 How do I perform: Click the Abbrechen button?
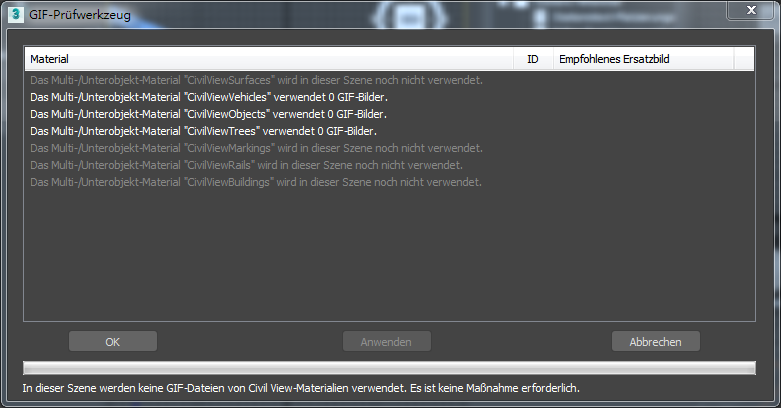point(655,342)
